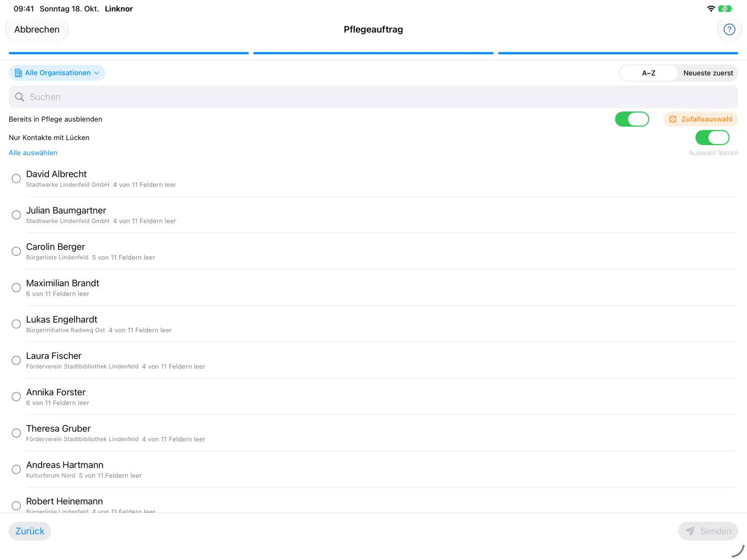
Task: Click 'Bürgerinitiative Radweg Ost' organisation text
Action: tap(66, 330)
